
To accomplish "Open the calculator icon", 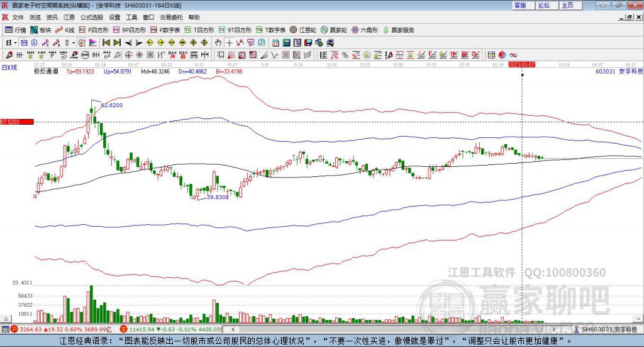I will point(286,43).
